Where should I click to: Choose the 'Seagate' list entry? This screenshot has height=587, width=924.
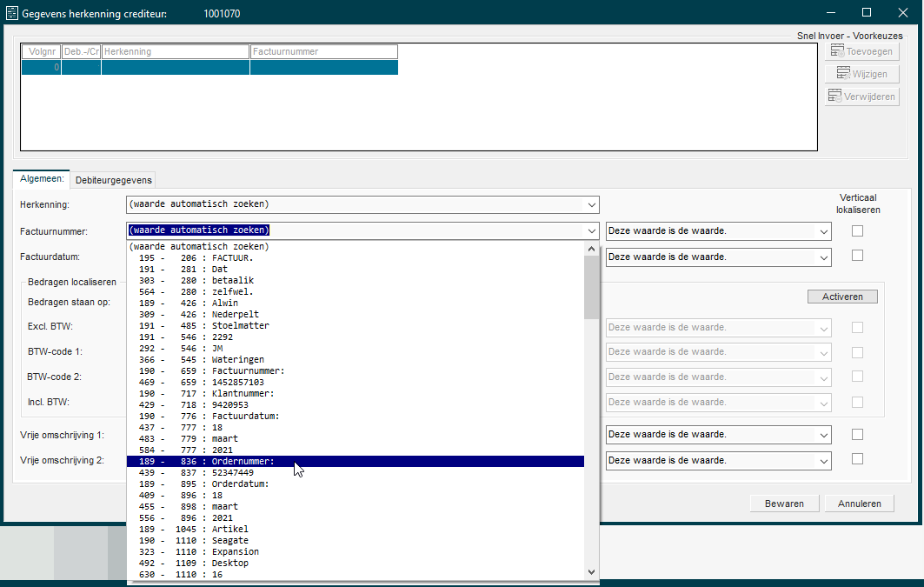356,540
